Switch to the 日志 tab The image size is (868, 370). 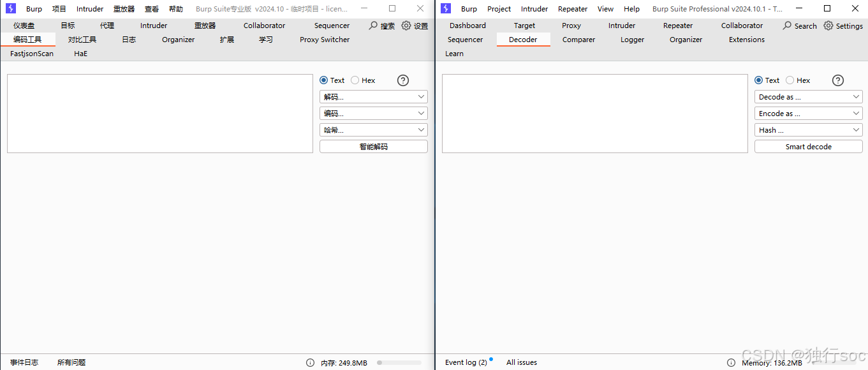pyautogui.click(x=129, y=40)
